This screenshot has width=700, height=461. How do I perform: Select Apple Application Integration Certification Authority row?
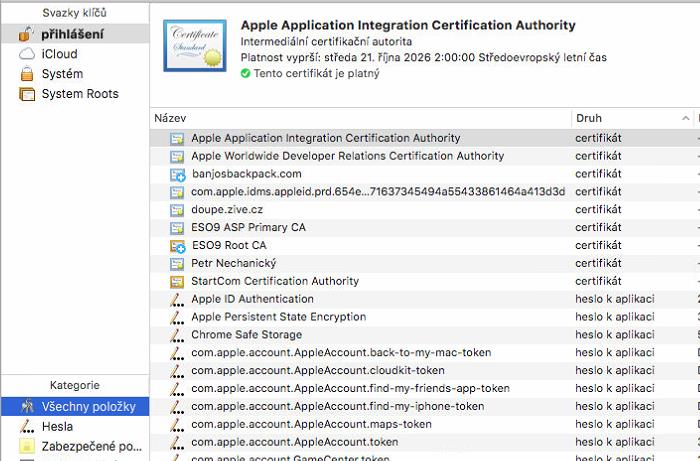click(425, 138)
